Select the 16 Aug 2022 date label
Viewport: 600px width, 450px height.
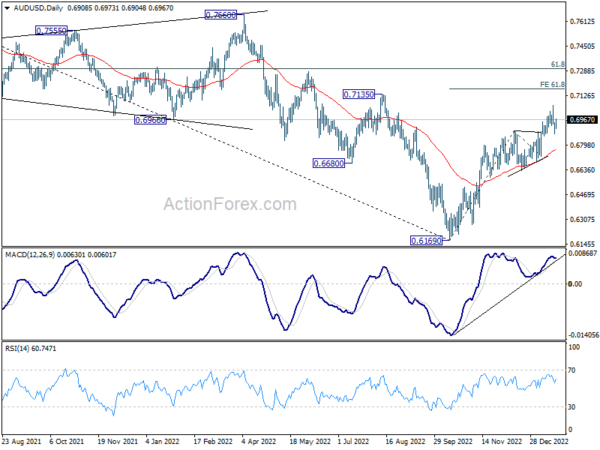tap(406, 442)
